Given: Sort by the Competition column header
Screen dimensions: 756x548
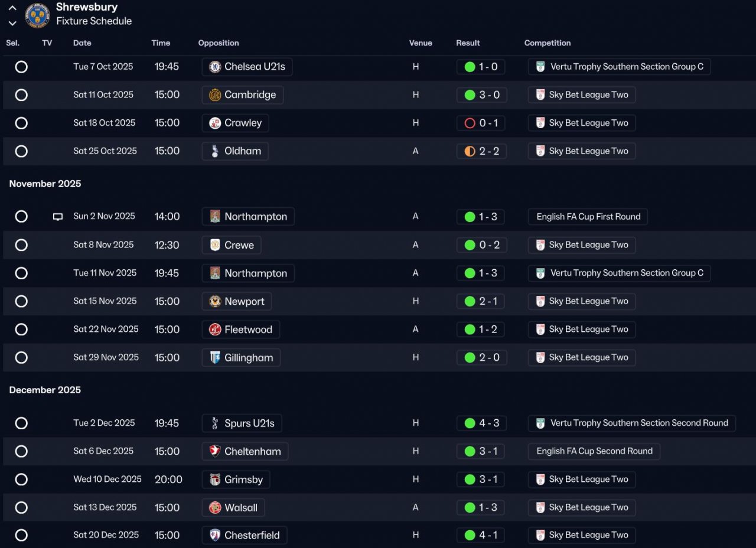Looking at the screenshot, I should [x=548, y=43].
